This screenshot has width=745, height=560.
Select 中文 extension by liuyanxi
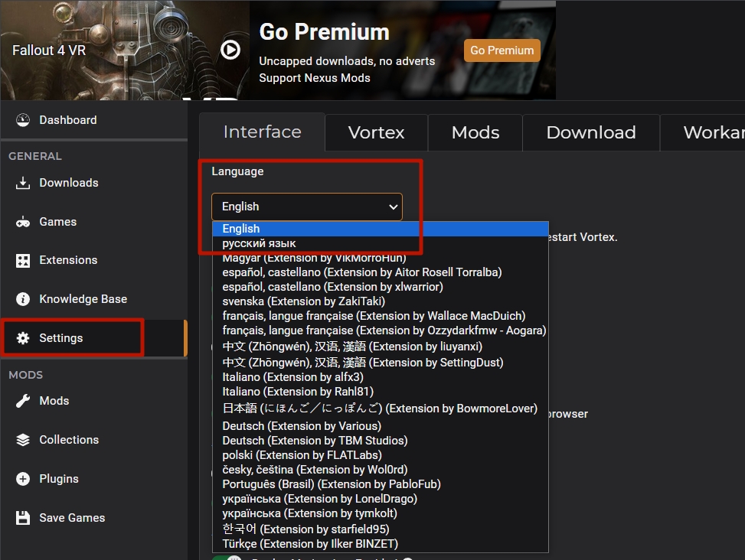coord(380,347)
